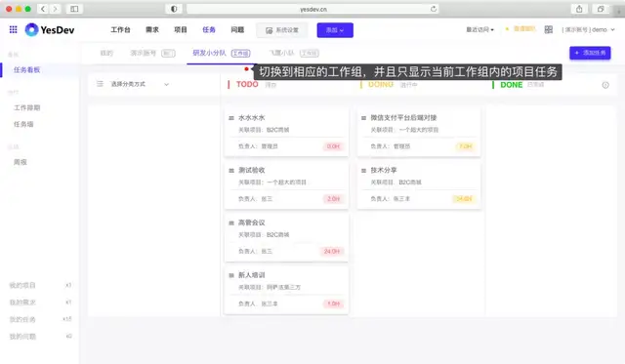
Task: Go back with Safari's back arrow
Action: click(43, 9)
